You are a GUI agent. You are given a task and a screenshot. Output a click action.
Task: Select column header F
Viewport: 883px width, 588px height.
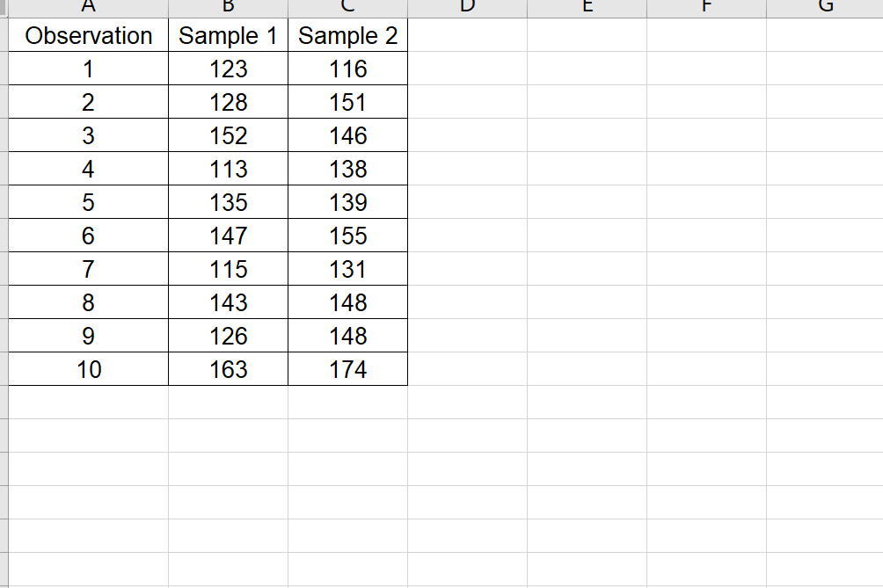pyautogui.click(x=708, y=7)
